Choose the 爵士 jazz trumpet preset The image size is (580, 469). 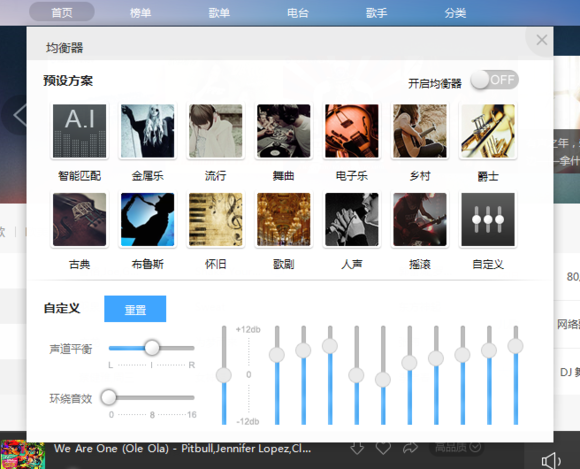[x=488, y=131]
